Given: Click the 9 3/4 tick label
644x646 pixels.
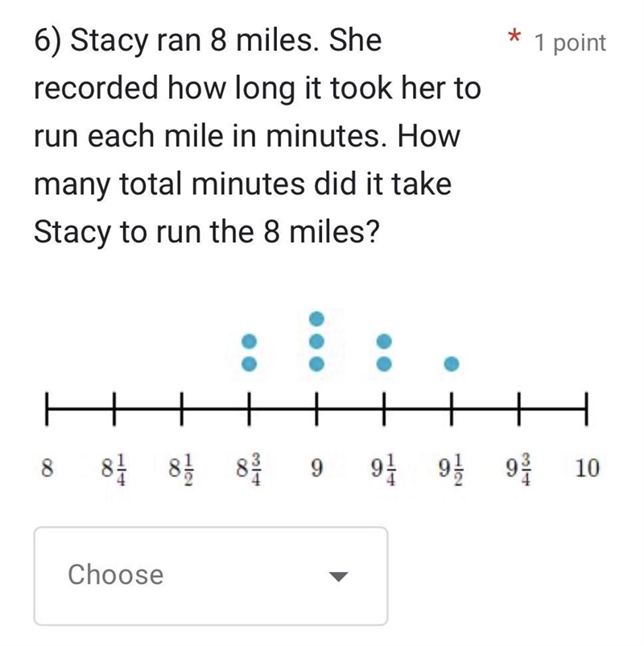Looking at the screenshot, I should (x=518, y=470).
